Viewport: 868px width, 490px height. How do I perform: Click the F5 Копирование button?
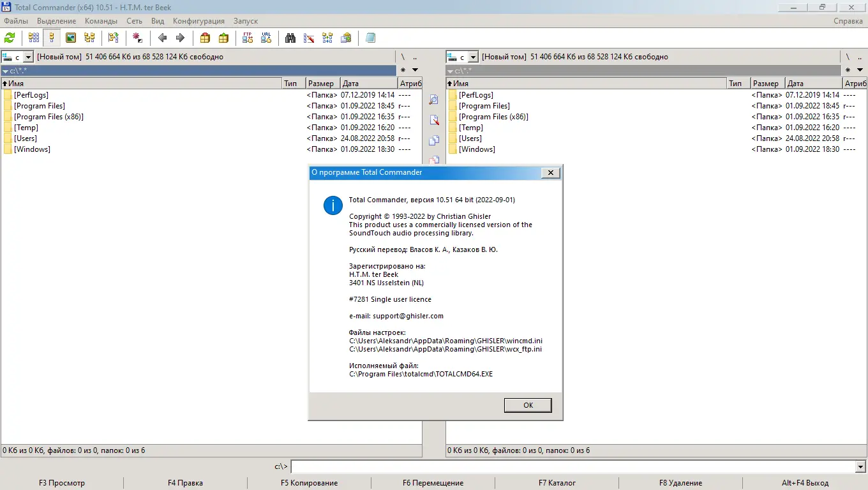309,483
